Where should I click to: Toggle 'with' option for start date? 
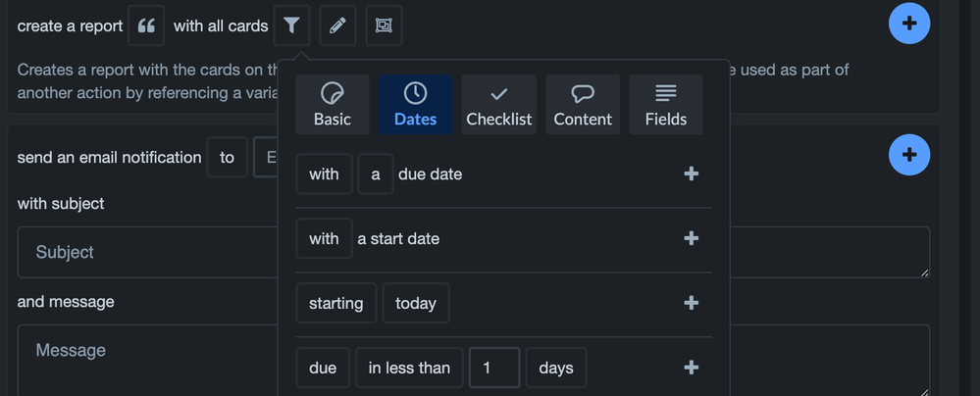click(x=324, y=239)
